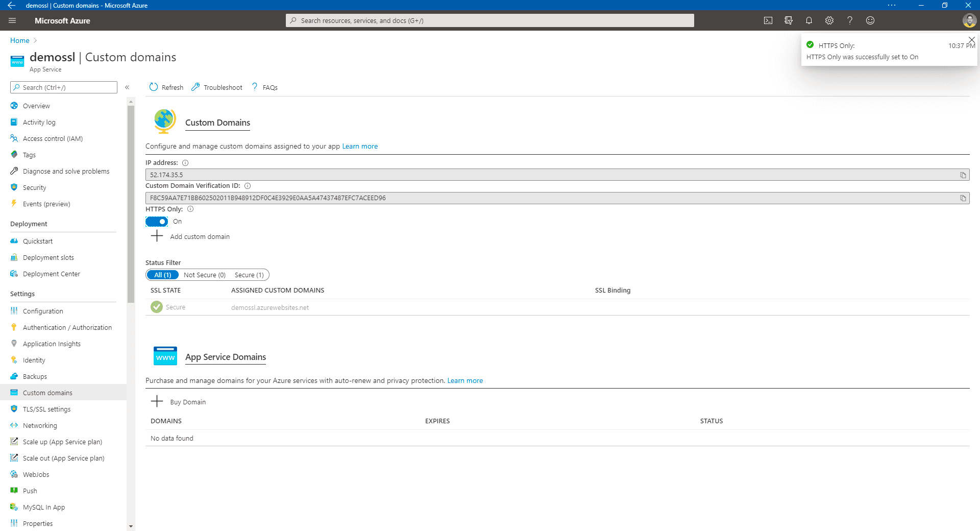980x531 pixels.
Task: Select the All (1) status filter
Action: tap(163, 275)
